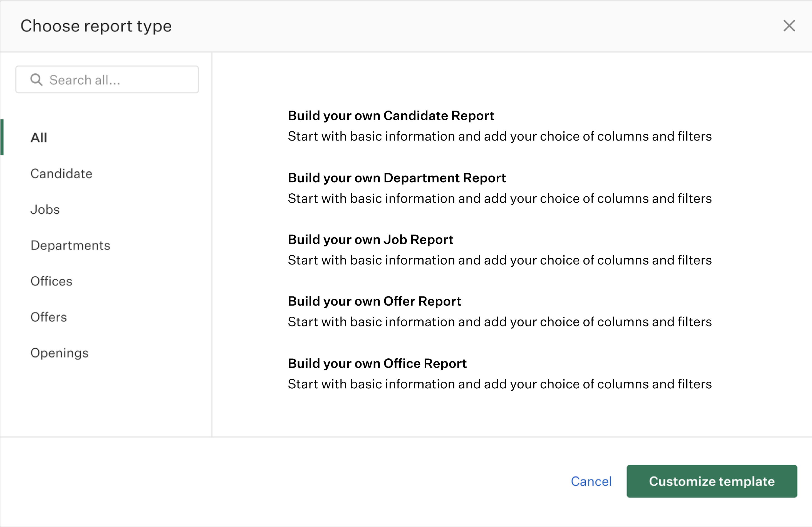This screenshot has height=527, width=812.
Task: Click the Choose report type title
Action: (x=96, y=26)
